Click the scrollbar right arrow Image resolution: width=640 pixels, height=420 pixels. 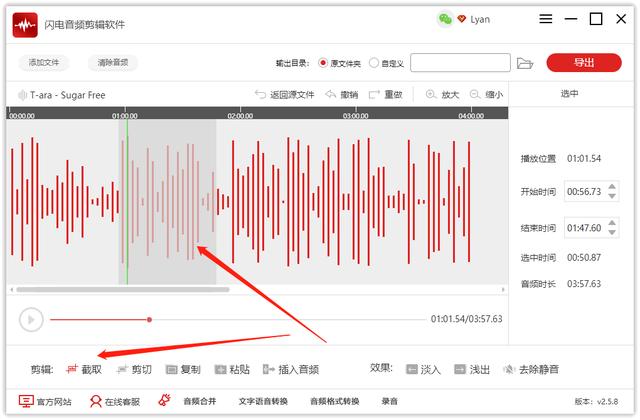[x=503, y=290]
